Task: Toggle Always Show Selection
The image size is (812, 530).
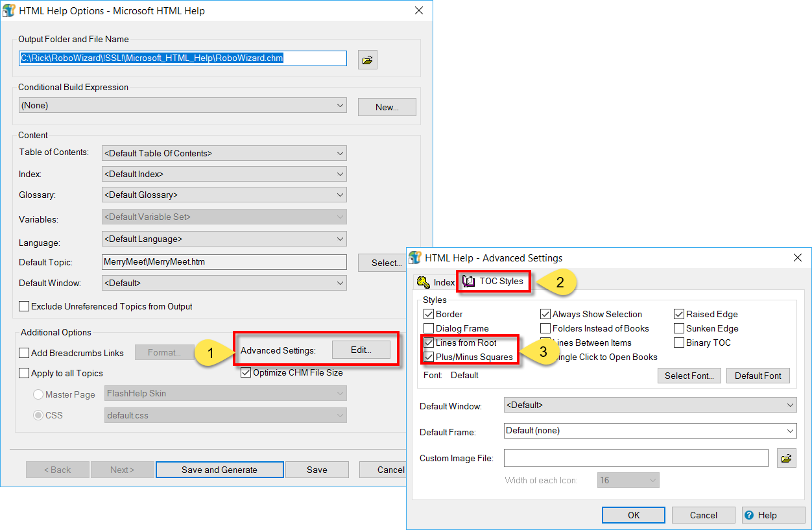Action: (x=545, y=314)
